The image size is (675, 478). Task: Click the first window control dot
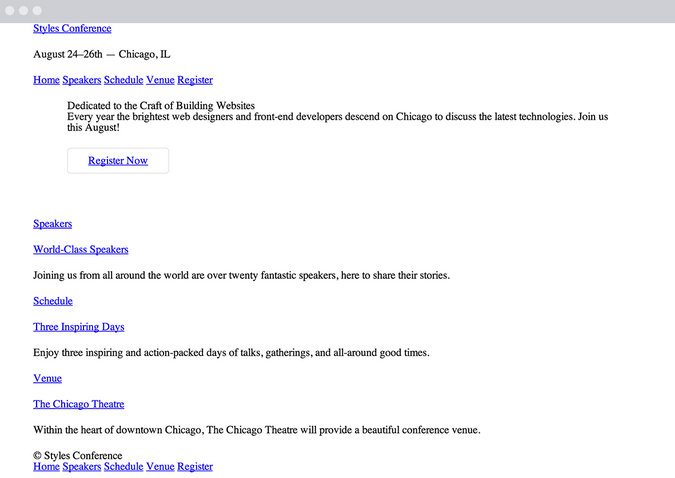[x=9, y=10]
